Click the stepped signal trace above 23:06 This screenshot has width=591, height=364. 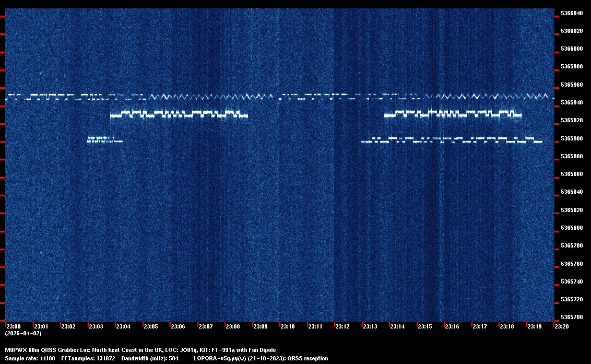[x=179, y=114]
